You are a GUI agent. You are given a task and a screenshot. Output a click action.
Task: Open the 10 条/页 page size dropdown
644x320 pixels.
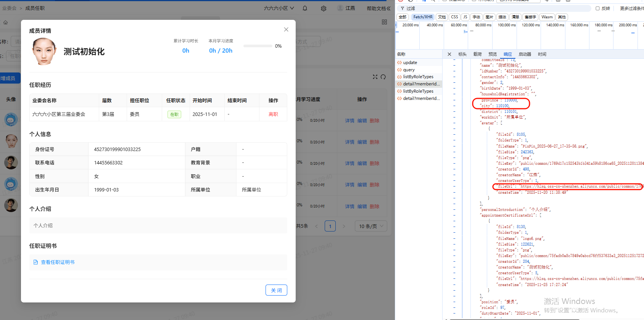click(371, 226)
